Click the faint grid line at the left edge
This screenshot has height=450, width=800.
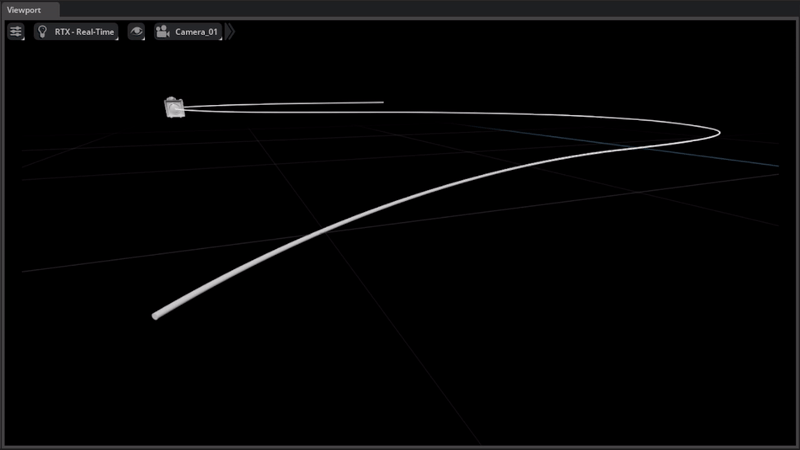(40, 268)
